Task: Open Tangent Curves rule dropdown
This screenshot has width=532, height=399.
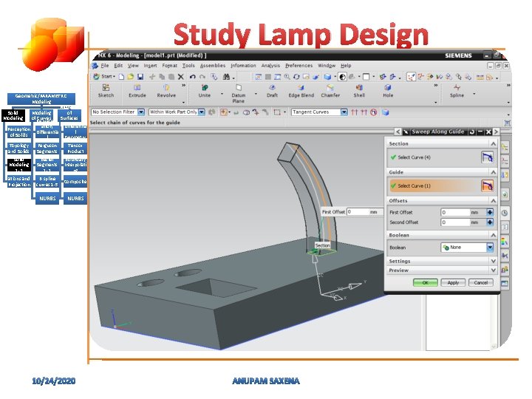Action: pos(344,112)
